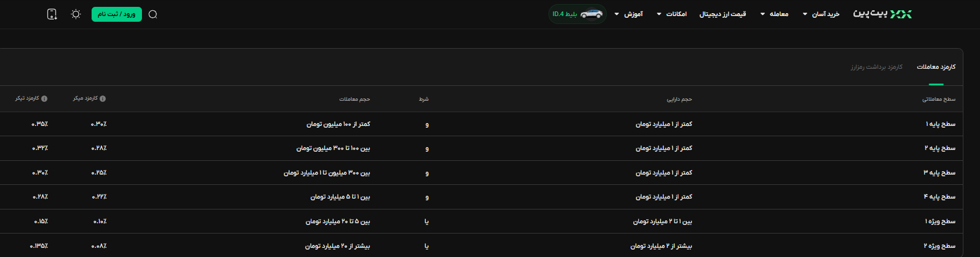Select the کارمزد معاملات tab
The image size is (980, 257).
tap(936, 67)
